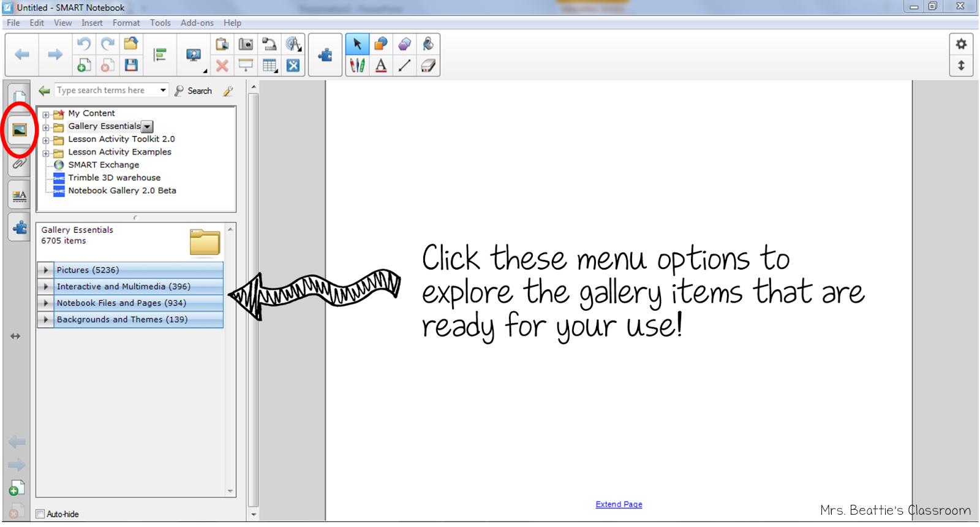The image size is (980, 527).
Task: Start the document camera tool
Action: [269, 44]
